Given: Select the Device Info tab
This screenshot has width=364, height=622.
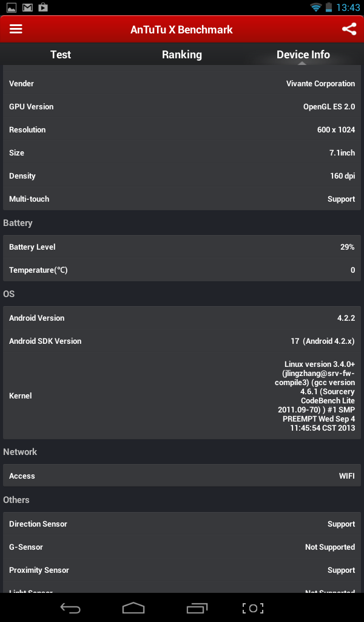Looking at the screenshot, I should pos(303,55).
